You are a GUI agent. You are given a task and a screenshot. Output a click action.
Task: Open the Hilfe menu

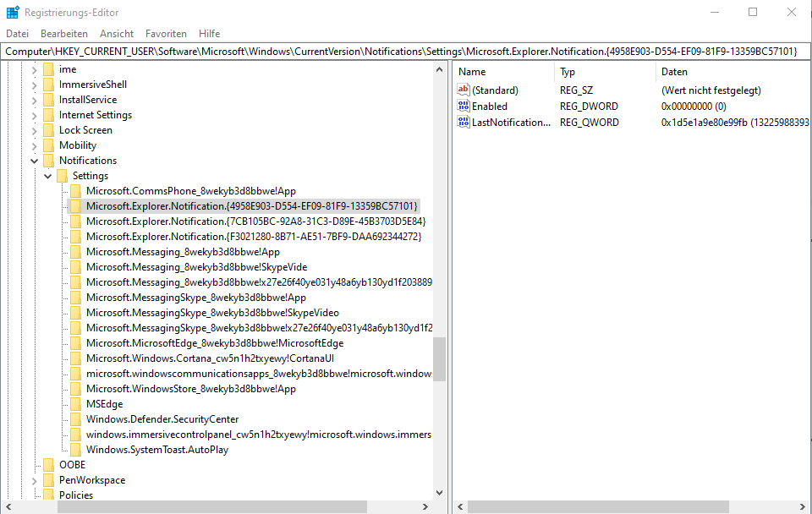click(209, 34)
